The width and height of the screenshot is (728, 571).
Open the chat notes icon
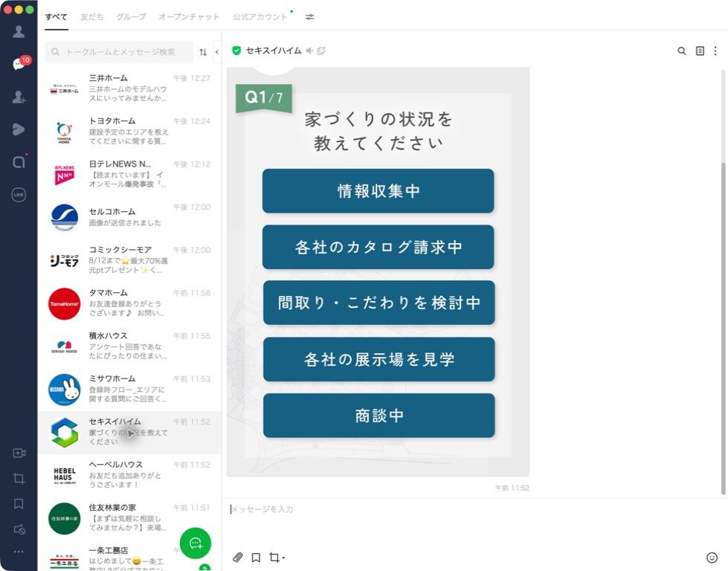[x=700, y=51]
